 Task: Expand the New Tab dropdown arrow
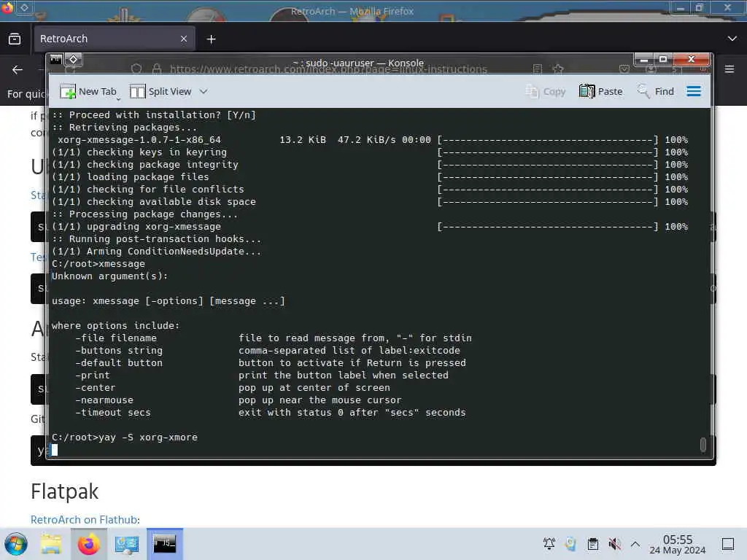(119, 98)
